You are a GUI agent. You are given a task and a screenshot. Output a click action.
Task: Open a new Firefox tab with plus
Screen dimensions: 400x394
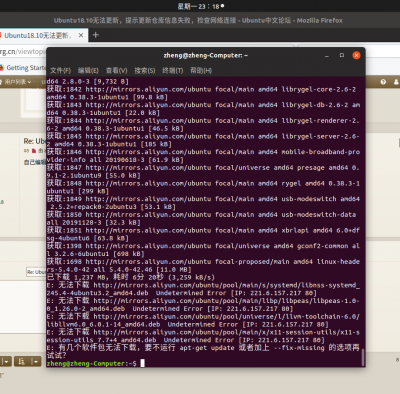coord(96,35)
